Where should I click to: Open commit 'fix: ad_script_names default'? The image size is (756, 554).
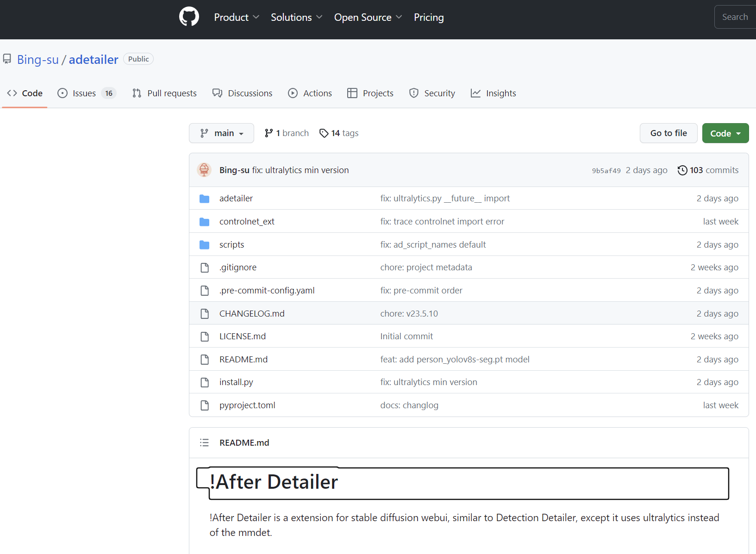[x=433, y=244]
